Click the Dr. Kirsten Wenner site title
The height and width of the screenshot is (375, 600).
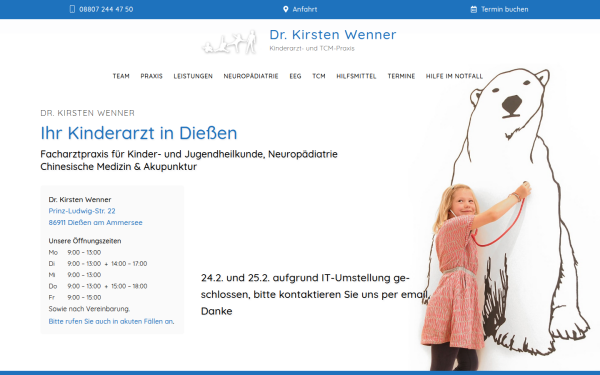pyautogui.click(x=333, y=34)
